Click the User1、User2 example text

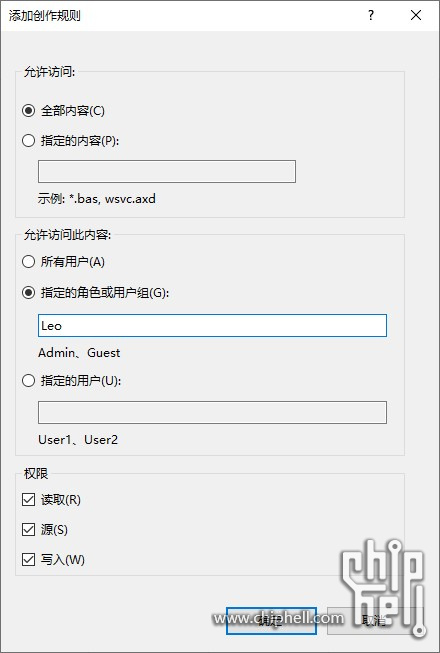(x=78, y=440)
